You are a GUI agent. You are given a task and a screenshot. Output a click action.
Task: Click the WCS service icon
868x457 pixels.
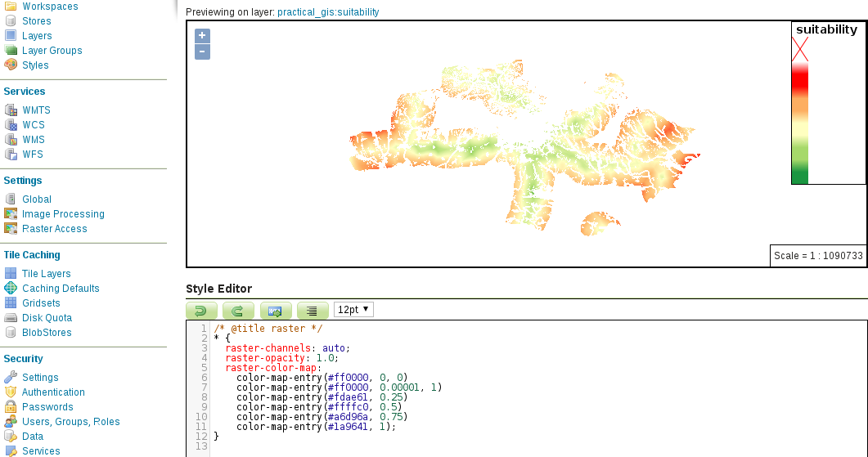coord(11,125)
